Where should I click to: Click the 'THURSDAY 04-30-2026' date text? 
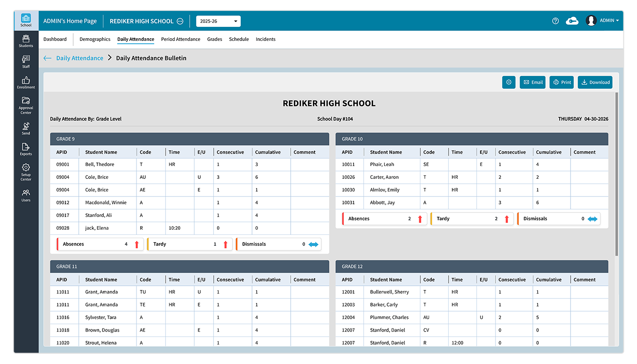coord(583,119)
